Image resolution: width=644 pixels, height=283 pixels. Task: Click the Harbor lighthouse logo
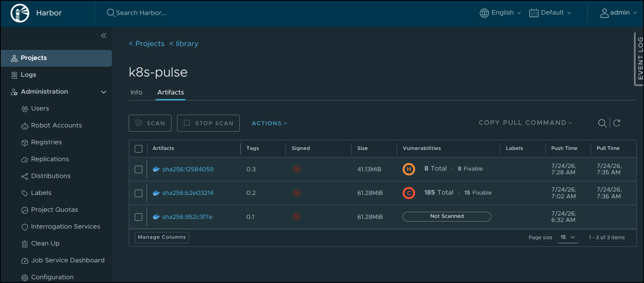coord(20,13)
